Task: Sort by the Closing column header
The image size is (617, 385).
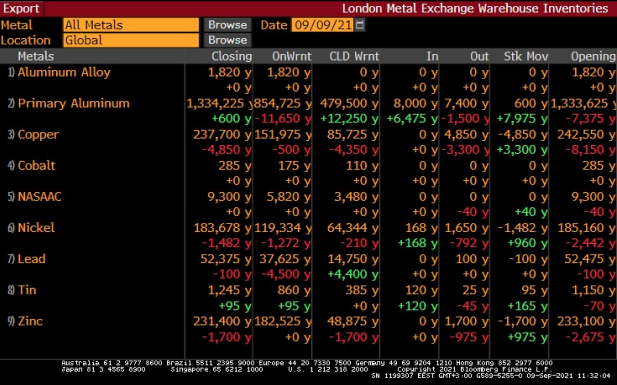Action: pos(231,56)
